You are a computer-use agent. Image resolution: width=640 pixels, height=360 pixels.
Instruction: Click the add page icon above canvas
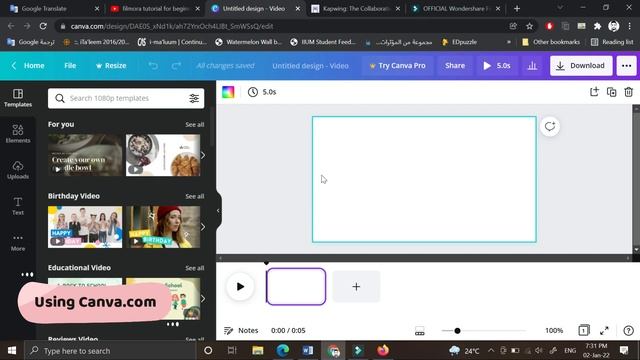coord(594,92)
